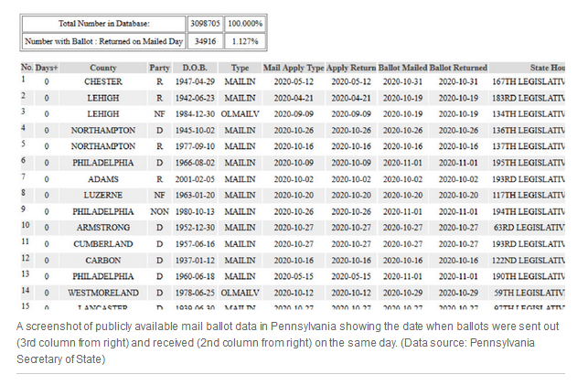The width and height of the screenshot is (588, 385).
Task: Select the NF party cell in LUZERNE row
Action: coord(159,196)
